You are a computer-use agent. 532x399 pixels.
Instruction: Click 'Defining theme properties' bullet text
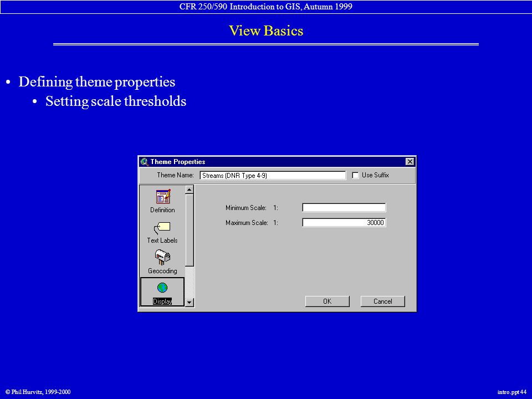pyautogui.click(x=96, y=82)
